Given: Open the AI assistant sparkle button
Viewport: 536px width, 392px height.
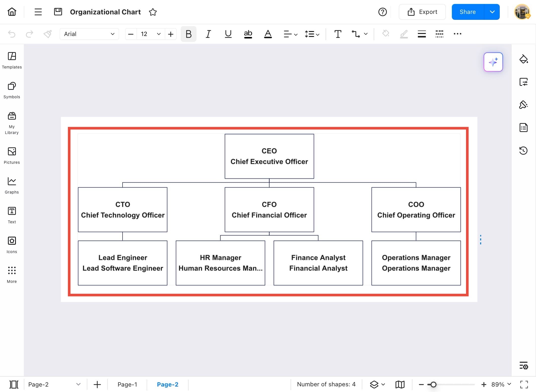Looking at the screenshot, I should pyautogui.click(x=493, y=62).
